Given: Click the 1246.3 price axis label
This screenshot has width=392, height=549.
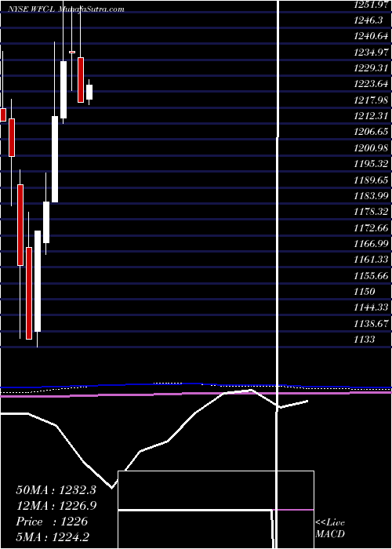Looking at the screenshot, I should pyautogui.click(x=368, y=20).
